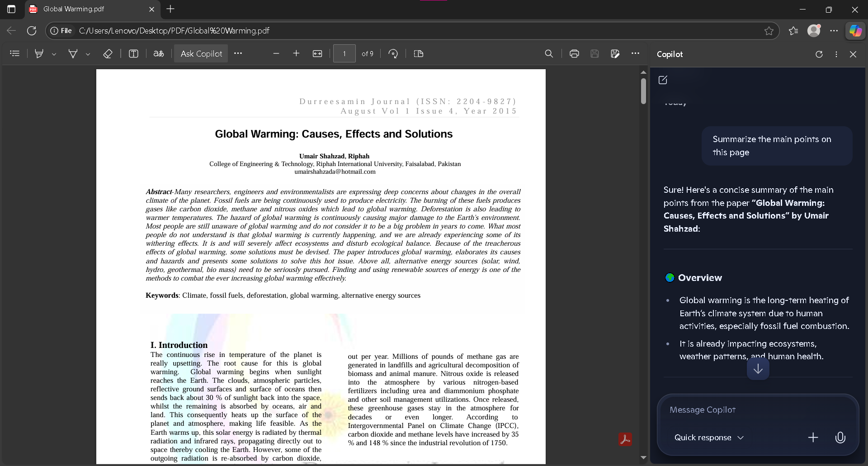
Task: Toggle the Copilot sidebar icon
Action: point(855,31)
